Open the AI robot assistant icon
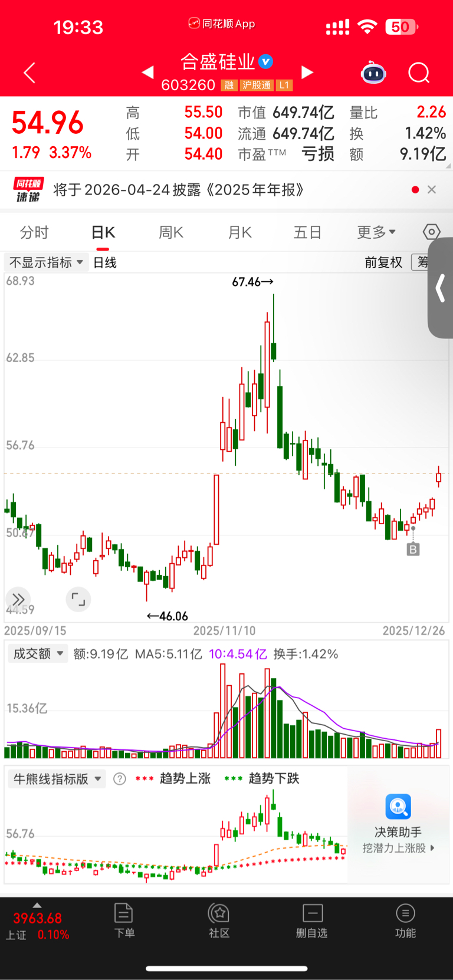 [373, 73]
